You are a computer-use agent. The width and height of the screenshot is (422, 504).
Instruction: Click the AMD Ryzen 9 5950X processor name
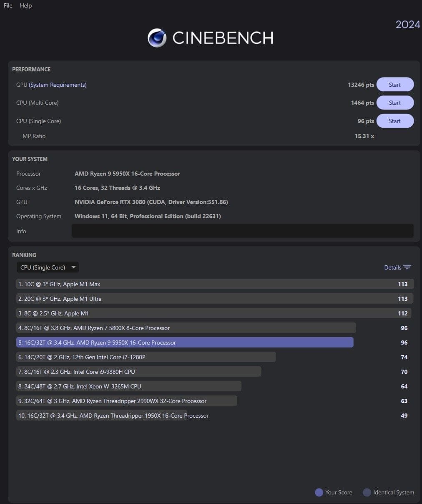127,174
